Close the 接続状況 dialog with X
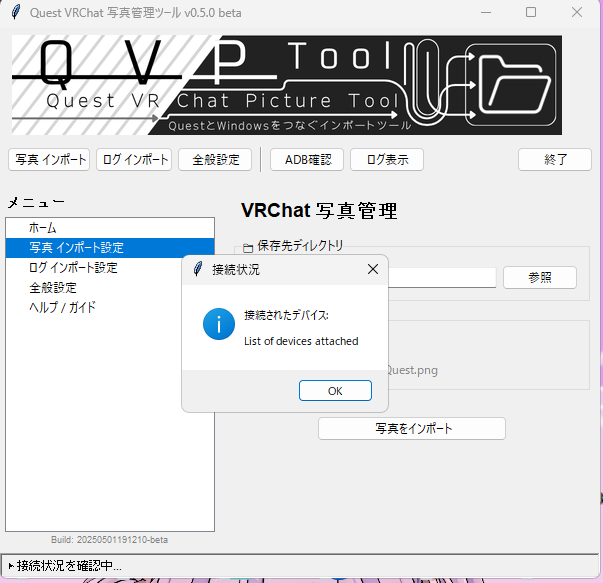Viewport: 603px width, 583px height. click(373, 269)
